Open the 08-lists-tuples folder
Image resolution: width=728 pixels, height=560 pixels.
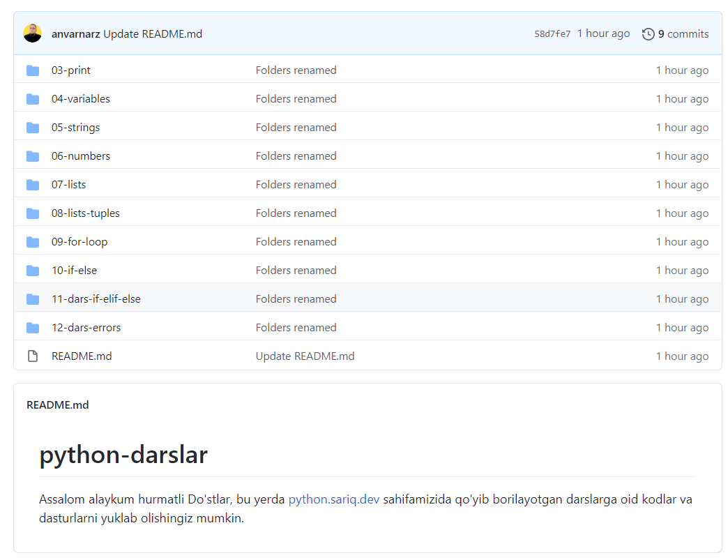pos(86,213)
